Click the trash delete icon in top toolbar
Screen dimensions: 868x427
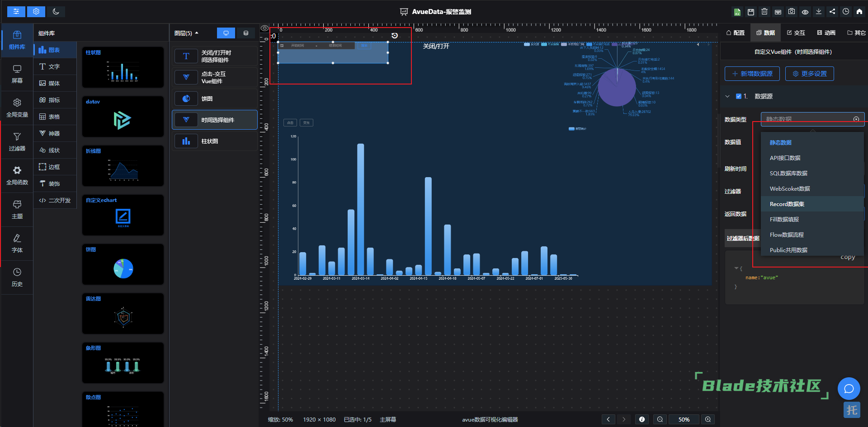764,12
